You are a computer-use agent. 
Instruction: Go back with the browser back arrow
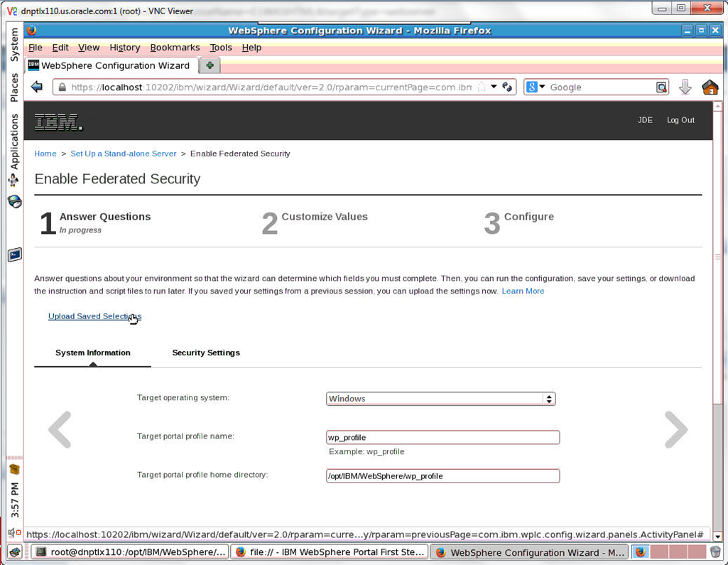(x=37, y=87)
